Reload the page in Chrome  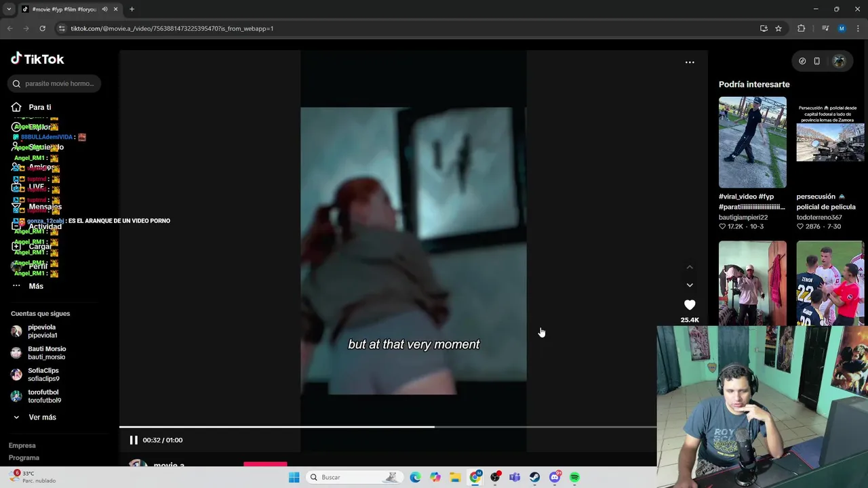42,28
